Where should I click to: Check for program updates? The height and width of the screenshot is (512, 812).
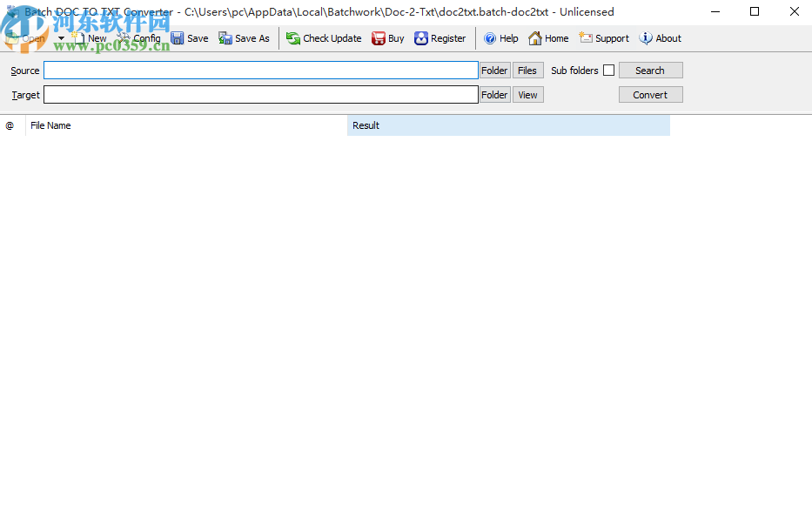pos(324,38)
